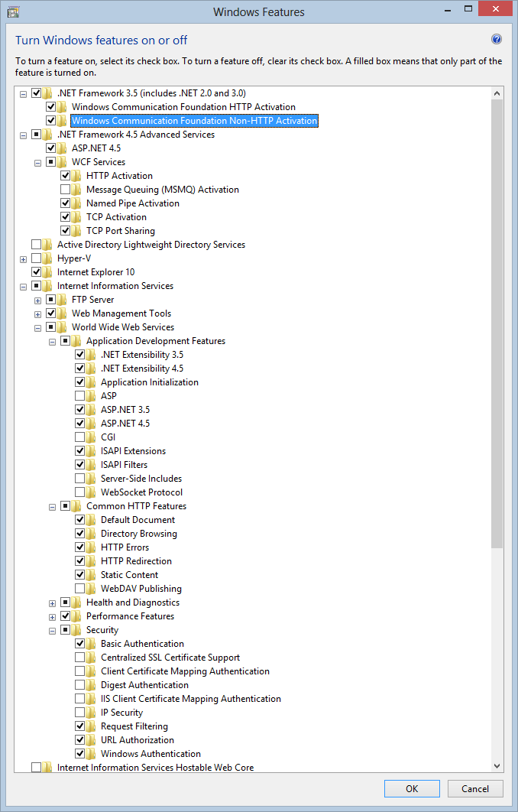Viewport: 518px width, 812px height.
Task: Click the Windows Features title bar icon
Action: [13, 11]
